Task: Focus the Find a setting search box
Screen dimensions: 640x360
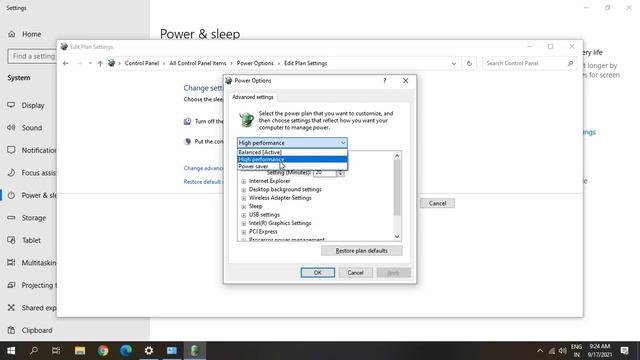Action: pos(32,56)
